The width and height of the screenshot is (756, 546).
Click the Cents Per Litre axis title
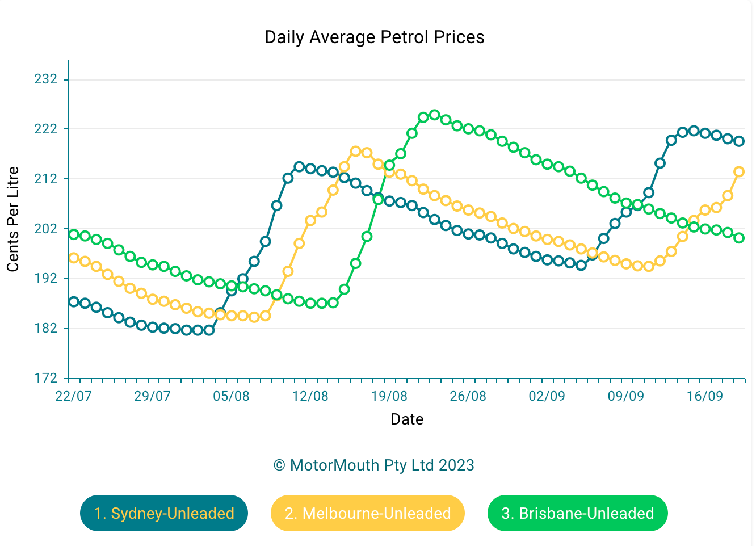[x=13, y=219]
